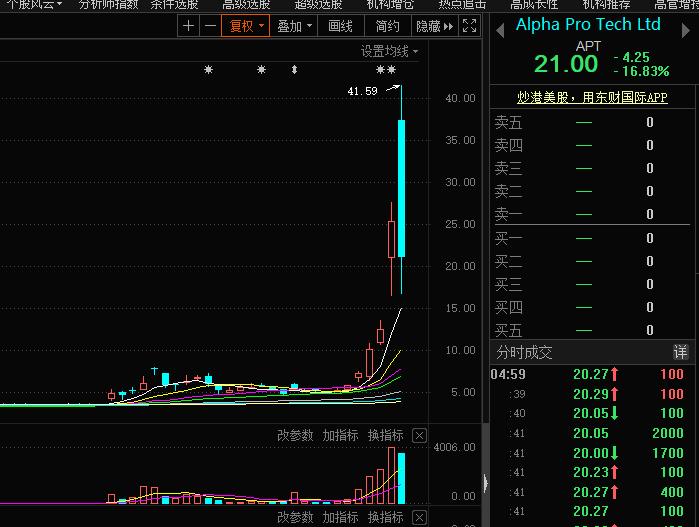Click the 分时成交 section header
The height and width of the screenshot is (527, 699).
525,352
